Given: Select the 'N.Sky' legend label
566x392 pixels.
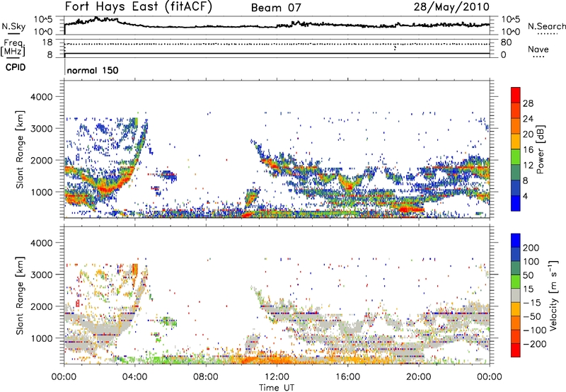Looking at the screenshot, I should coord(13,26).
